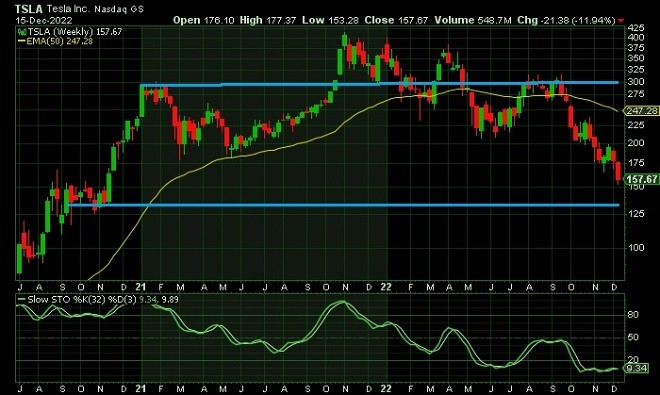Click the Chg -21.38 (-11.94%) value
Screen dimensions: 660x395
[566, 20]
